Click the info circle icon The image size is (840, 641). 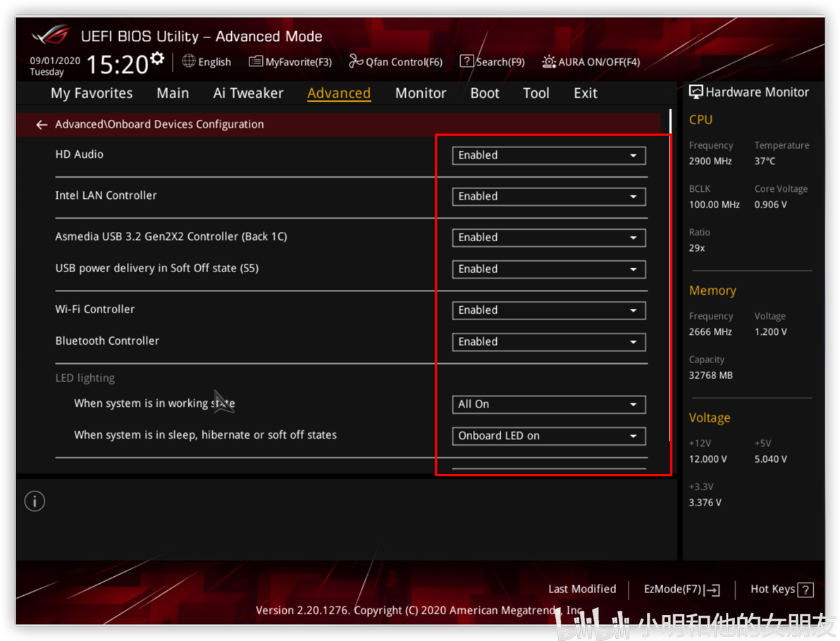[35, 501]
